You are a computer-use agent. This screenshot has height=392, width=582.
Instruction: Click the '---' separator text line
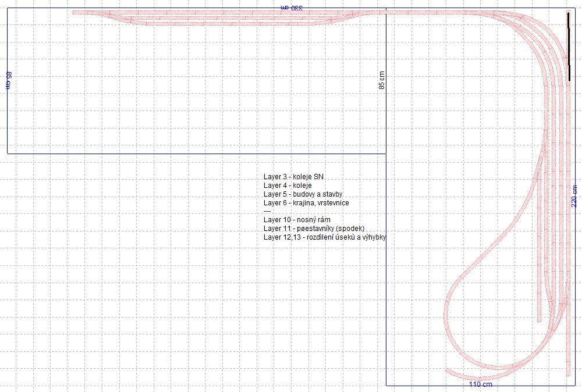pyautogui.click(x=267, y=211)
